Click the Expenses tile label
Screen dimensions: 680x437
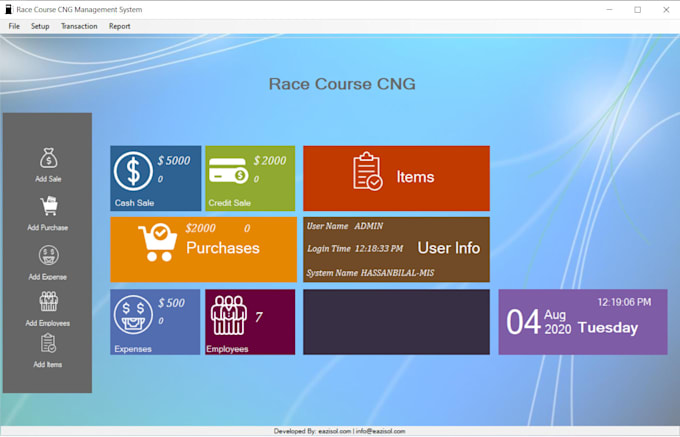(x=133, y=349)
